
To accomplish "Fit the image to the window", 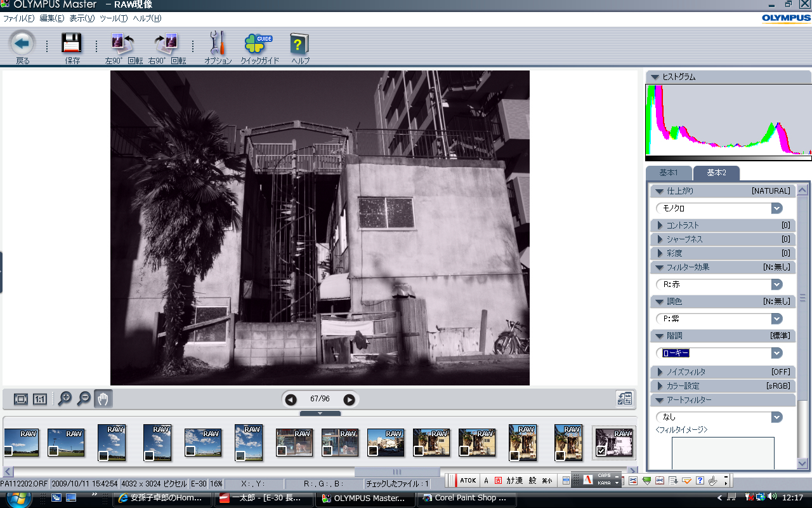I will coord(21,399).
